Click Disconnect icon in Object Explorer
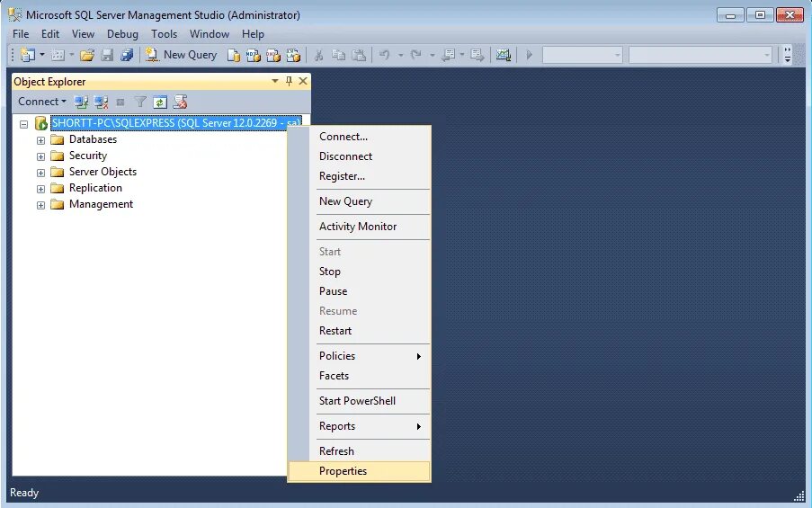Viewport: 812px width, 508px height. [x=101, y=102]
